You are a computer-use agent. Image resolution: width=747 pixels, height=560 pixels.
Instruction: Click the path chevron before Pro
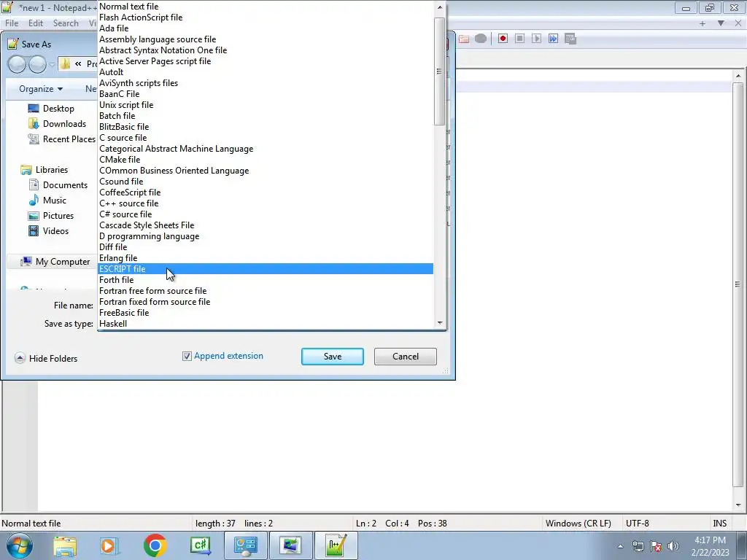78,64
